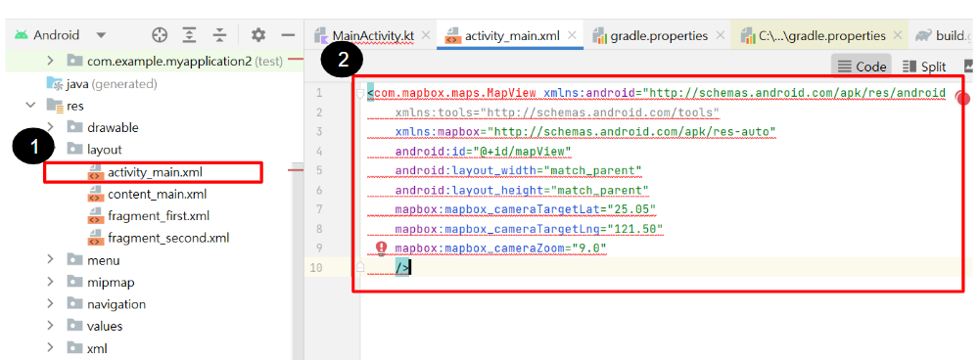Expand the xml folder
The width and height of the screenshot is (980, 360).
point(51,348)
